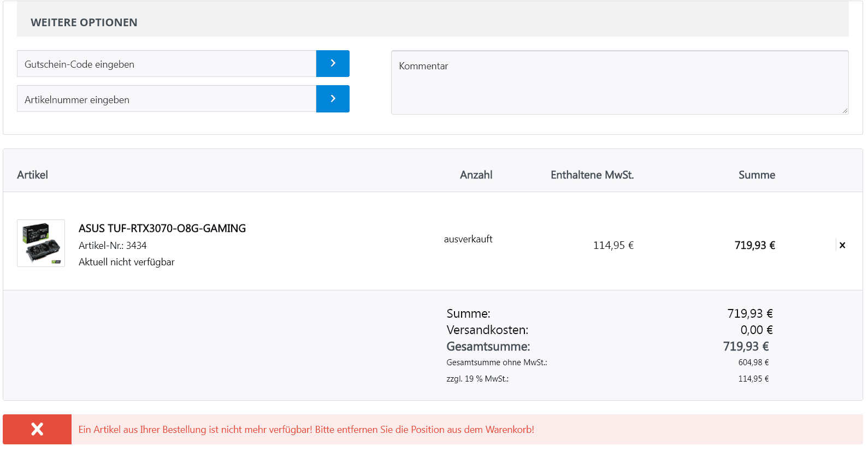Click the unavailable-article error message text
The image size is (868, 452).
pos(306,430)
